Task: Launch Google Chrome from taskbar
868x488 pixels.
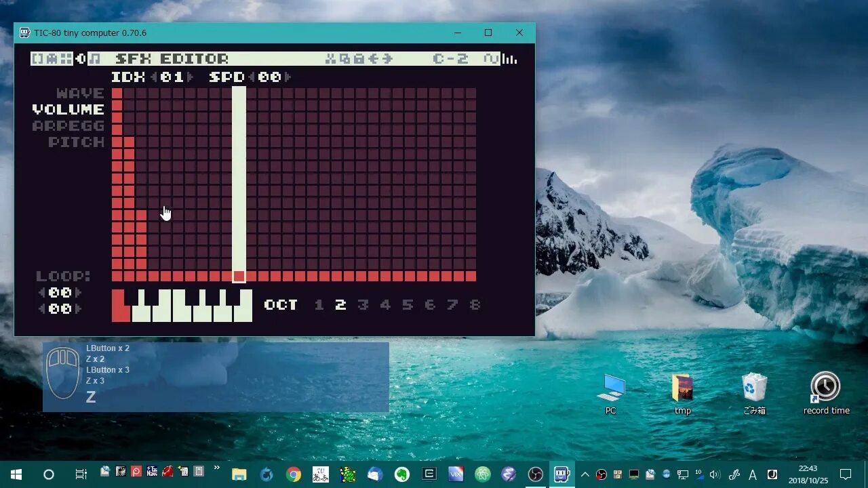Action: (x=294, y=474)
